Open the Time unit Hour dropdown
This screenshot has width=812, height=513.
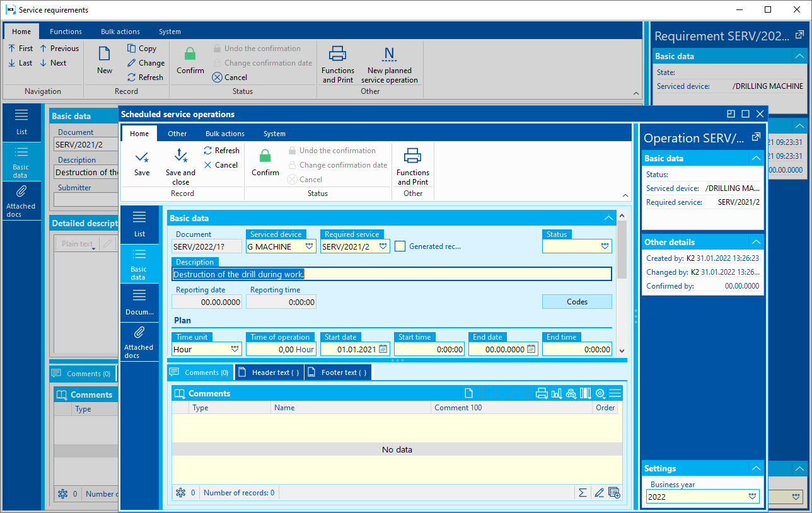235,349
